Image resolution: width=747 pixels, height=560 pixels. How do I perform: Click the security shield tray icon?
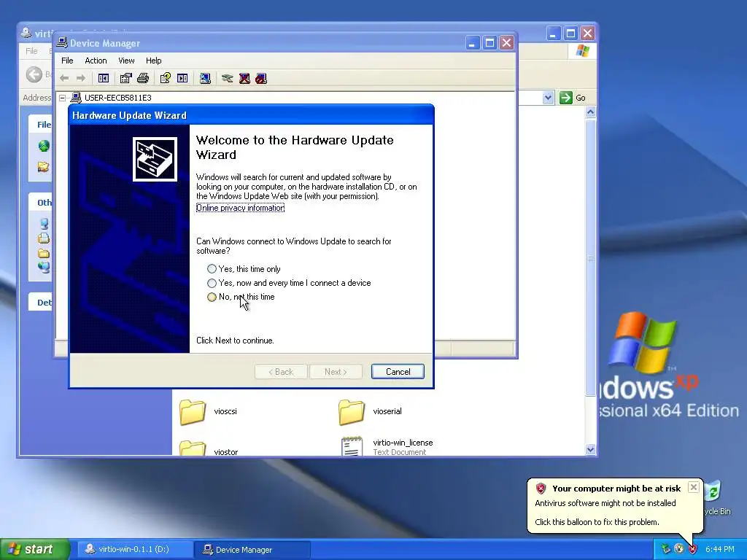click(693, 549)
